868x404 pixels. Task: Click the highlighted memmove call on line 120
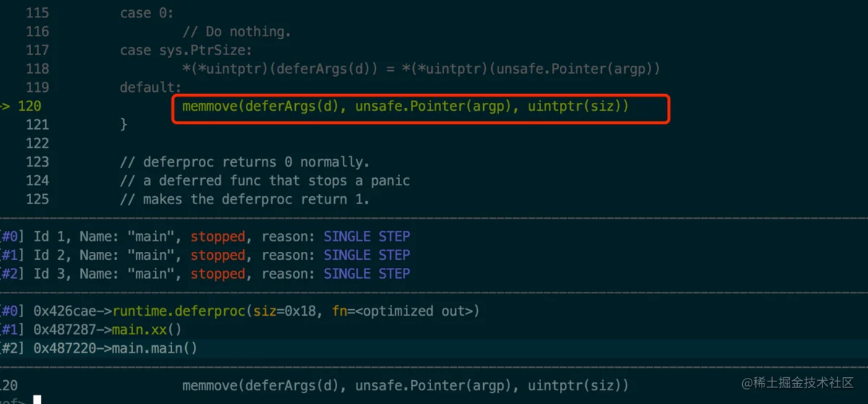pyautogui.click(x=405, y=106)
